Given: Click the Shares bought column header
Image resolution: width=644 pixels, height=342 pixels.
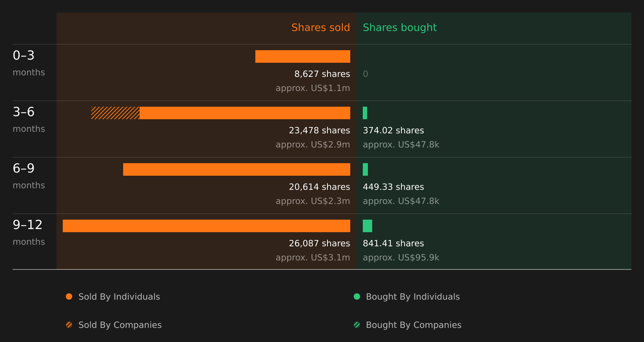Looking at the screenshot, I should 400,27.
